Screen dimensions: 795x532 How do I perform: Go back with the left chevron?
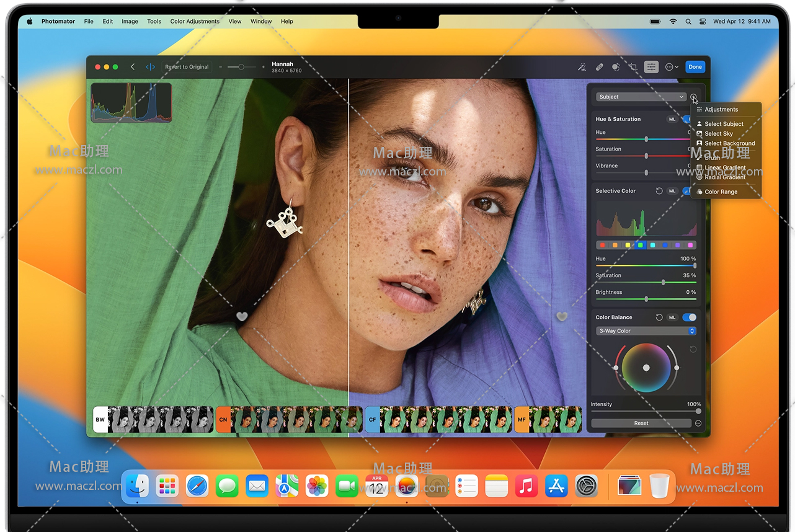(x=132, y=67)
